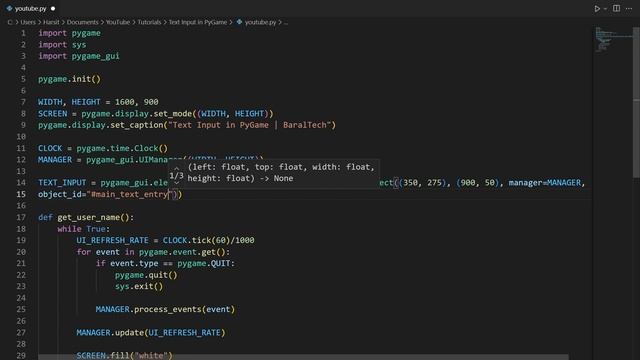This screenshot has height=360, width=640.
Task: Close the unsaved youtube.py tab dot
Action: pos(53,8)
